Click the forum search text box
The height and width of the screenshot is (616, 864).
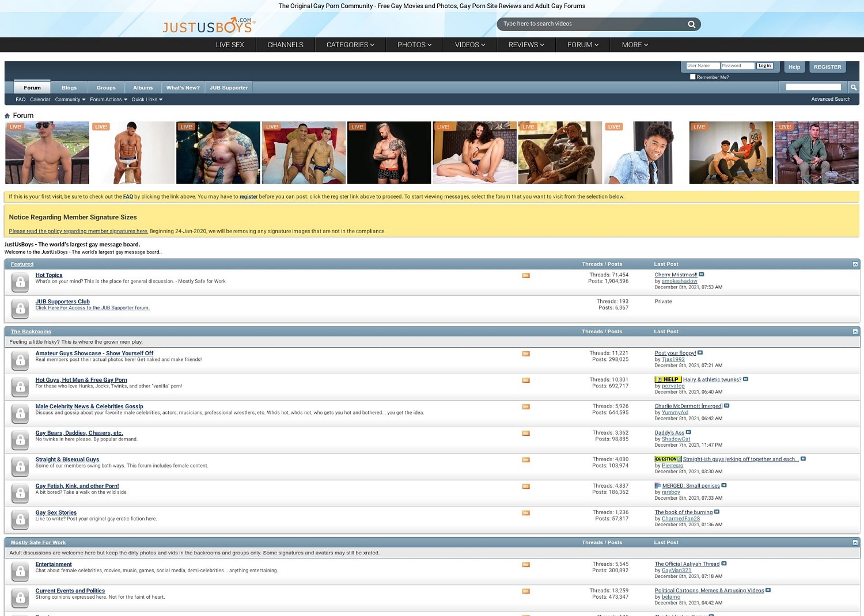(813, 87)
